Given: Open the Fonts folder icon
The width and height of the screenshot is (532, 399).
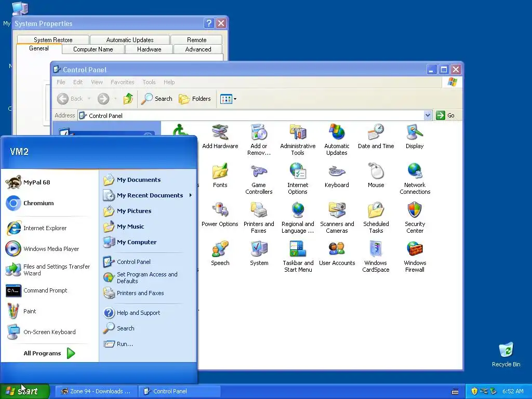Looking at the screenshot, I should [220, 176].
